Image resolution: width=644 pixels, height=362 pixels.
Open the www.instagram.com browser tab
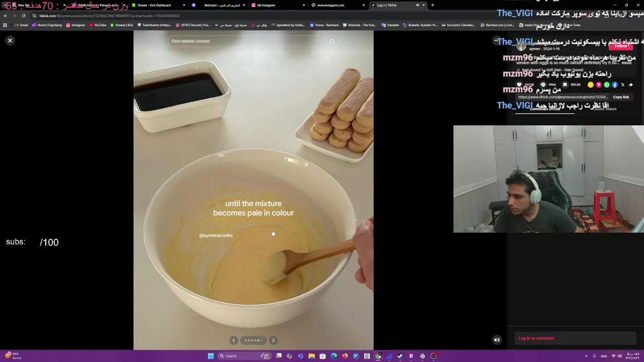coord(331,5)
